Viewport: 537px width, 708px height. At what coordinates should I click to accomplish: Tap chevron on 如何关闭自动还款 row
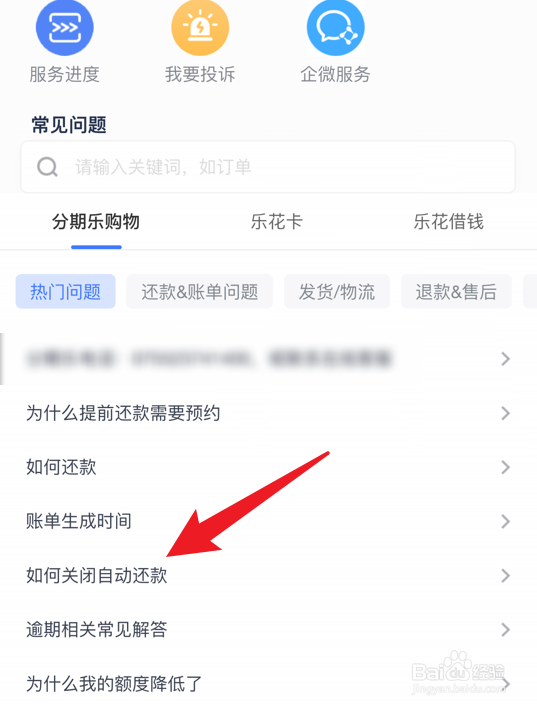tap(506, 576)
